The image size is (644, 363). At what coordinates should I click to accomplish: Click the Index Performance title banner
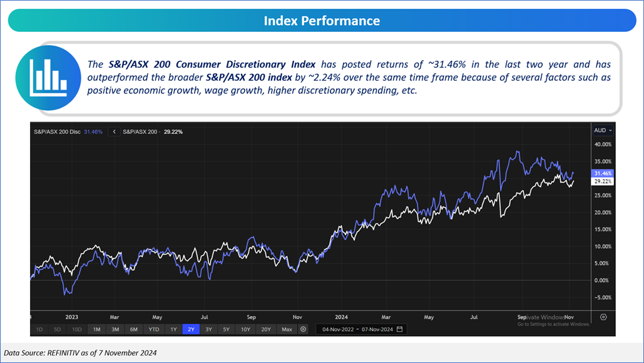(x=322, y=21)
